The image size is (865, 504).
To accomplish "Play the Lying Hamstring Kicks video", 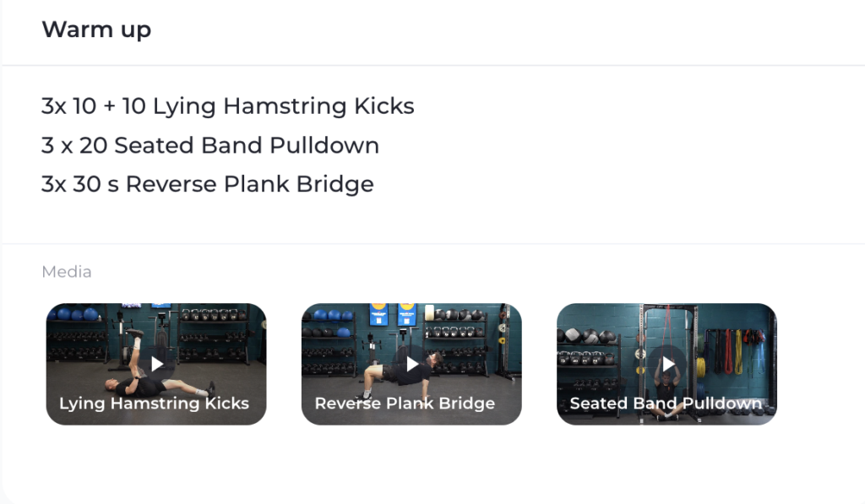I will pos(156,364).
